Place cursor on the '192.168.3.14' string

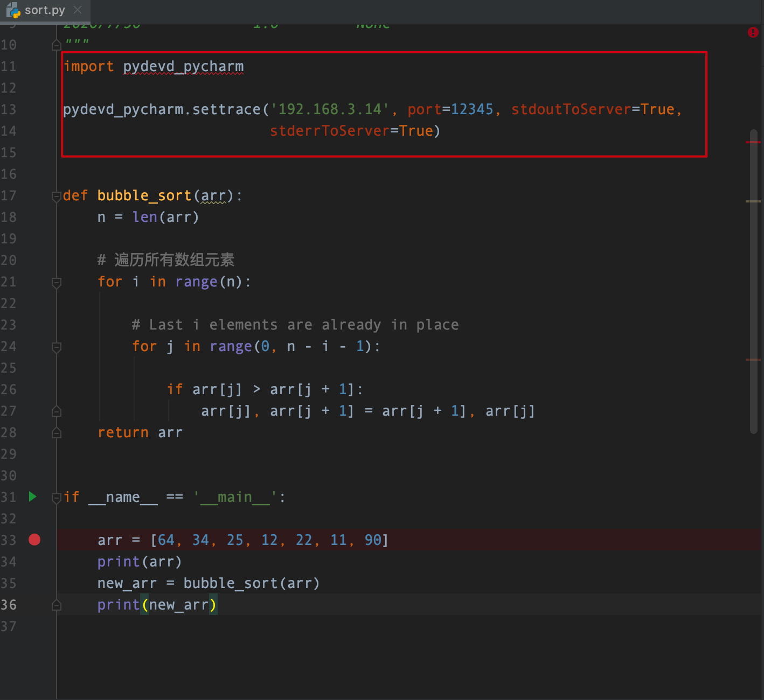pyautogui.click(x=330, y=109)
